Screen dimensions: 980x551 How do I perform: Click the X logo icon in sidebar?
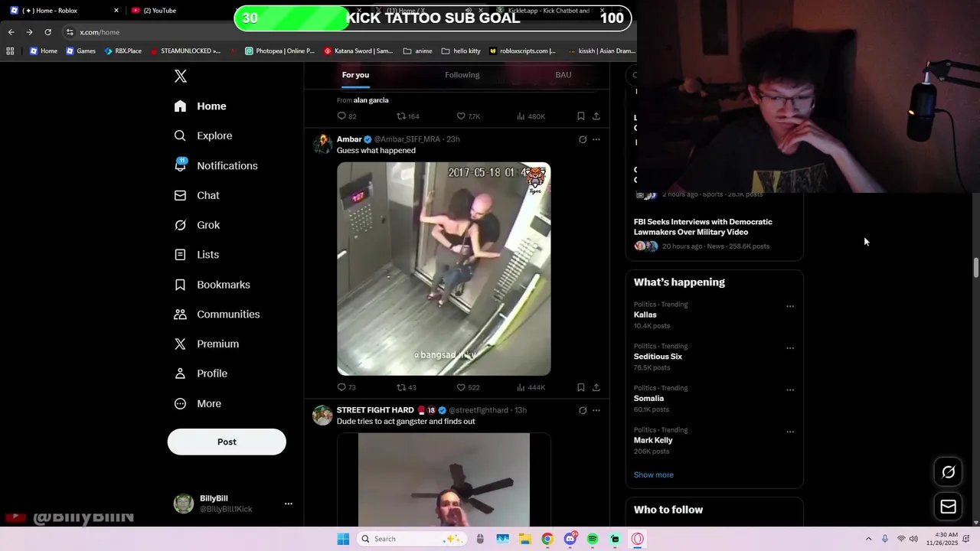[181, 76]
